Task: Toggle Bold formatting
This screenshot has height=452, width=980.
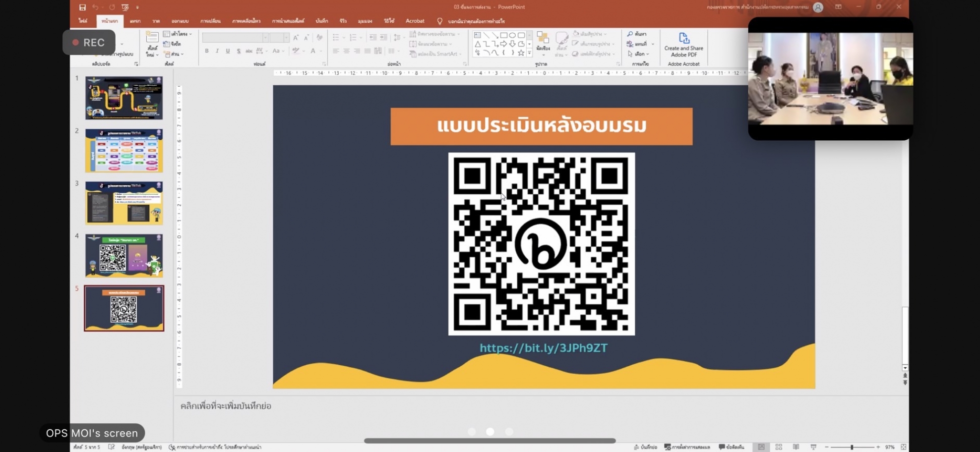Action: 207,51
